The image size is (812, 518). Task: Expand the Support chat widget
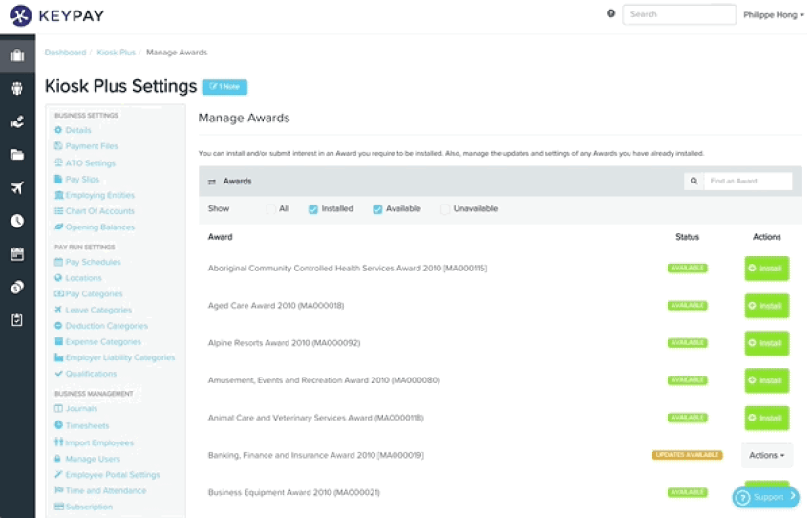765,497
